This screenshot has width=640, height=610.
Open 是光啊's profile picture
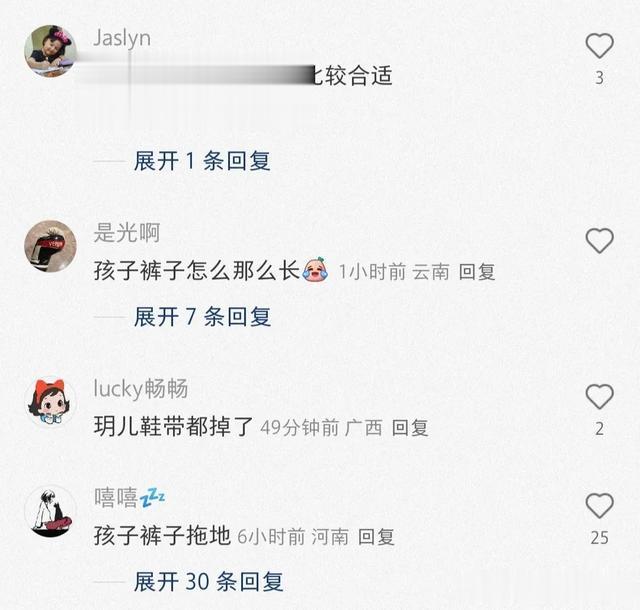point(51,246)
